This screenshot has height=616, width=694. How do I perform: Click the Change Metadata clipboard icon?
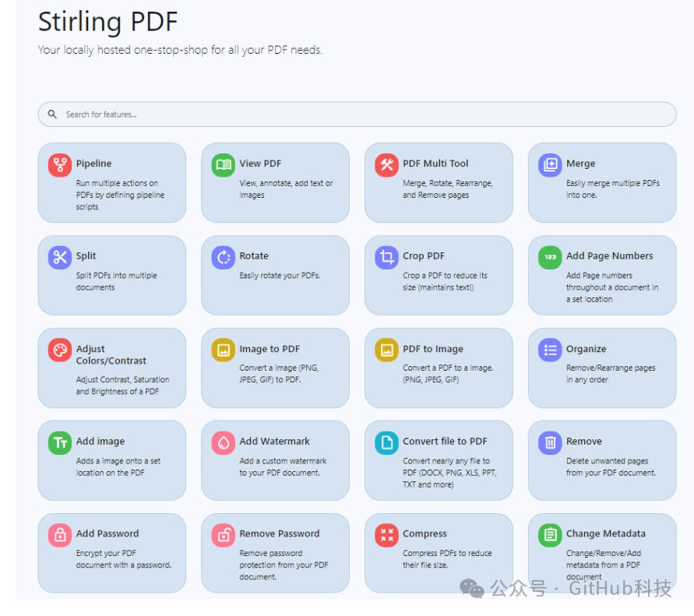(x=550, y=535)
